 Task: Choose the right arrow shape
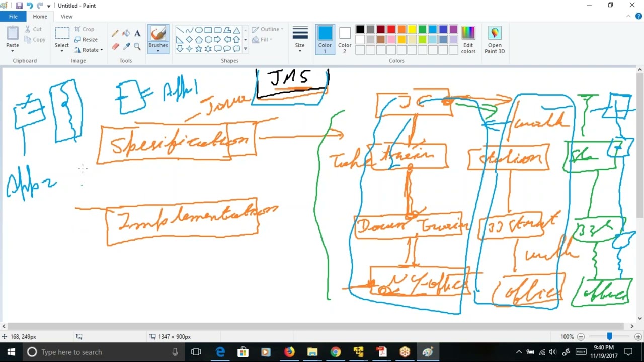pos(217,39)
